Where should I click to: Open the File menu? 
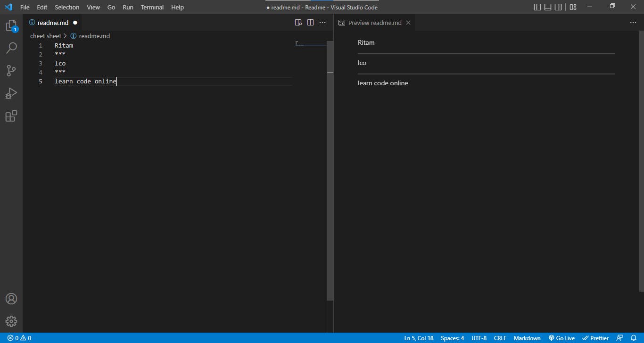coord(25,7)
